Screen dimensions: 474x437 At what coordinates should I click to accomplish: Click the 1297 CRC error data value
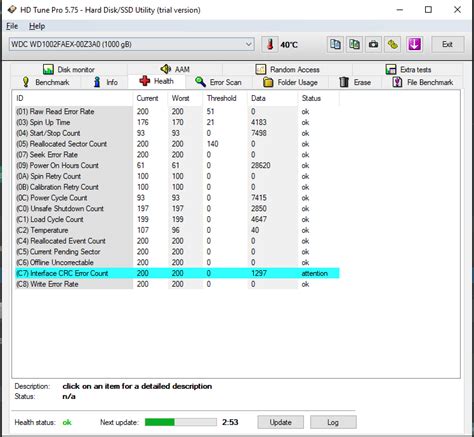259,273
